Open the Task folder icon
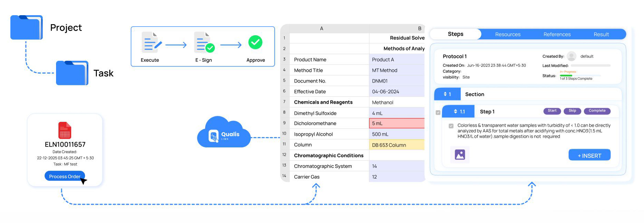The image size is (644, 223). 72,73
